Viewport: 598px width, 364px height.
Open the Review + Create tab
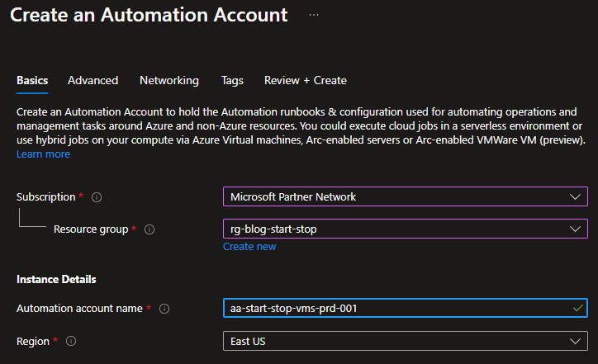pyautogui.click(x=305, y=80)
